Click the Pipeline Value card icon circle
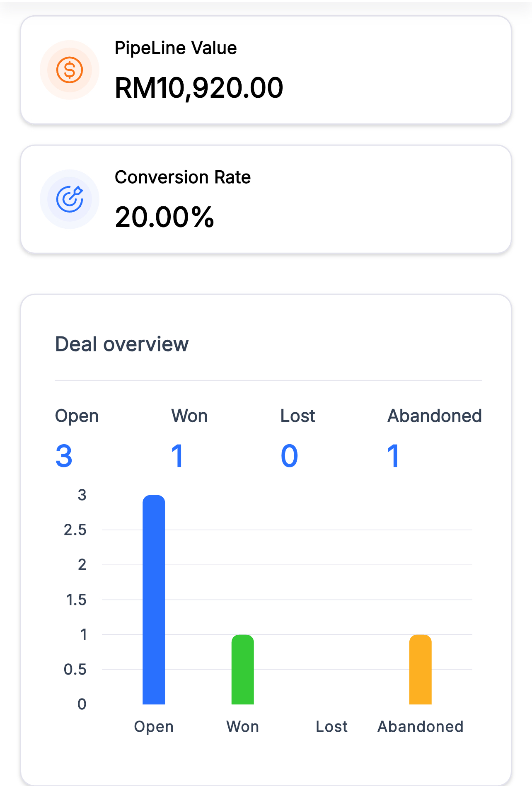The height and width of the screenshot is (786, 532). pos(70,70)
